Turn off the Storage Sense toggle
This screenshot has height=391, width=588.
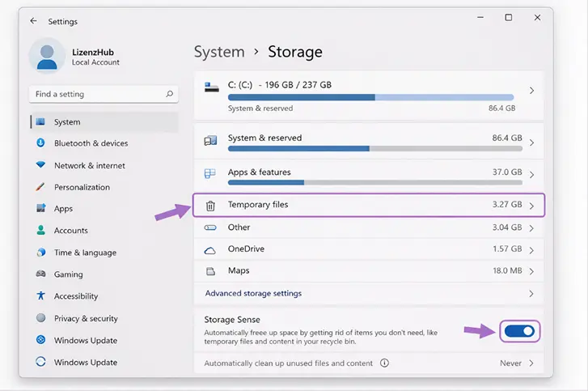coord(519,331)
